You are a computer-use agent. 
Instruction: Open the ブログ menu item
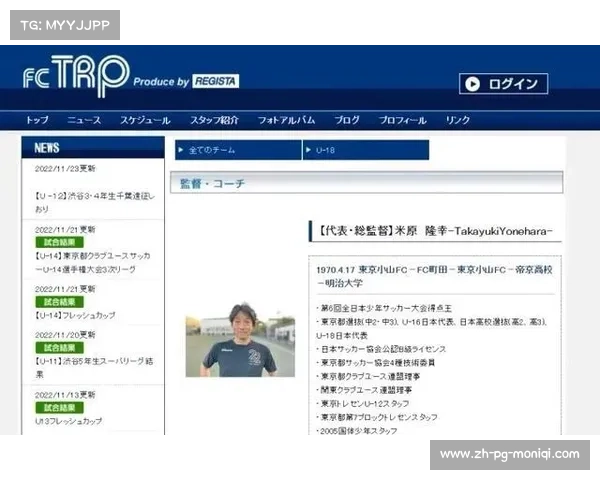click(347, 120)
